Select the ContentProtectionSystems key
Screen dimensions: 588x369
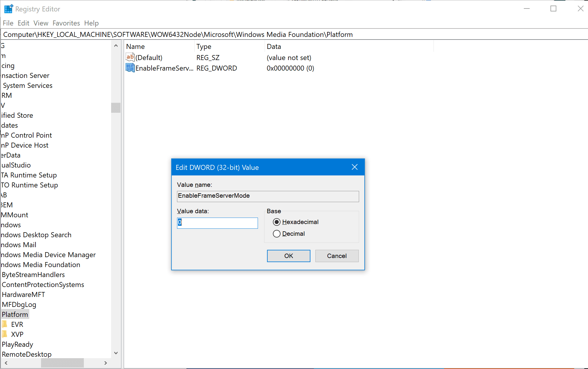(43, 284)
